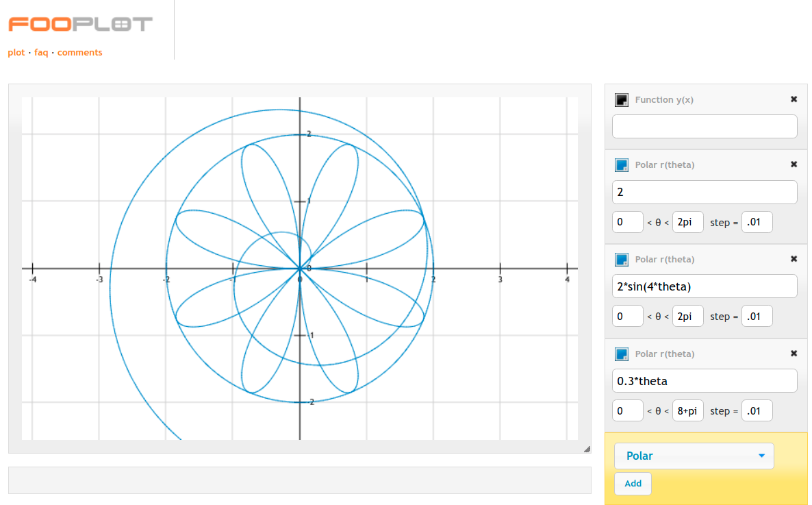Click the step field of the r=2 plot
The image size is (812, 505).
point(757,221)
